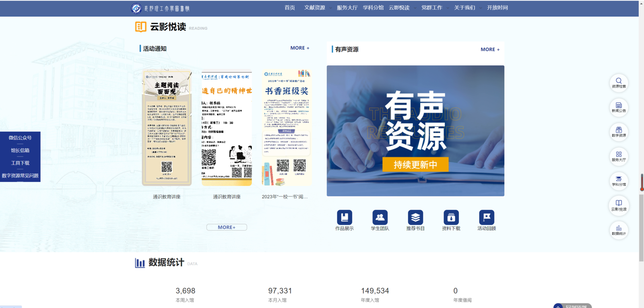The image size is (644, 308).
Task: Click 通识教育讲座 caption under the 主题阅读 poster
Action: (x=167, y=197)
